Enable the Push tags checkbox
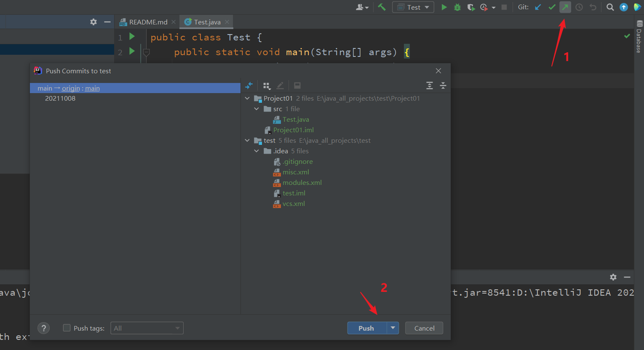The image size is (644, 350). tap(67, 328)
